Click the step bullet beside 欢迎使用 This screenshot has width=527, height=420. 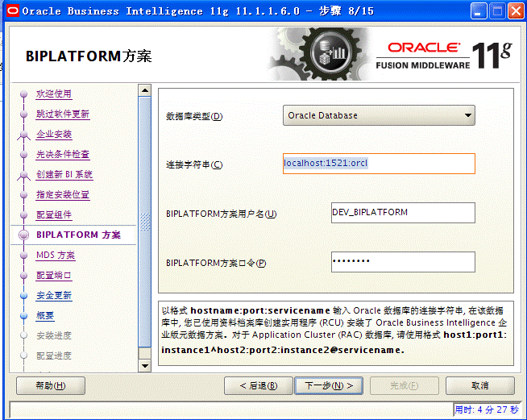(x=23, y=94)
